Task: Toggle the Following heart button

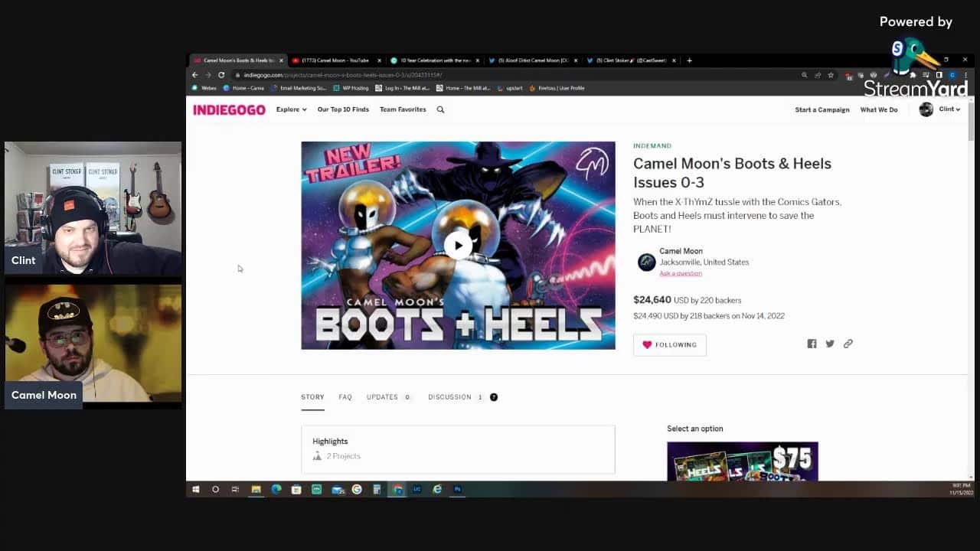Action: [x=669, y=344]
